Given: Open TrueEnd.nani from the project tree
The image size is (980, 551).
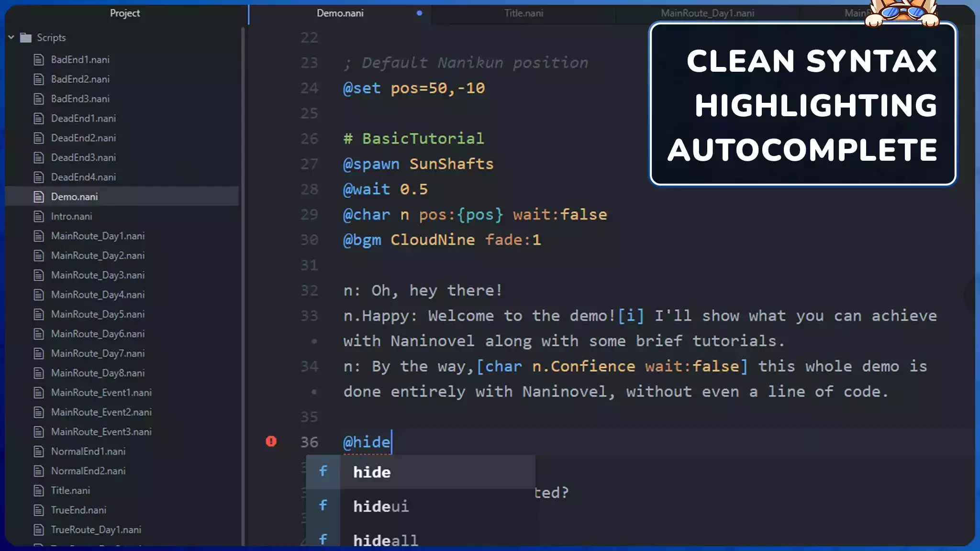Looking at the screenshot, I should [78, 510].
